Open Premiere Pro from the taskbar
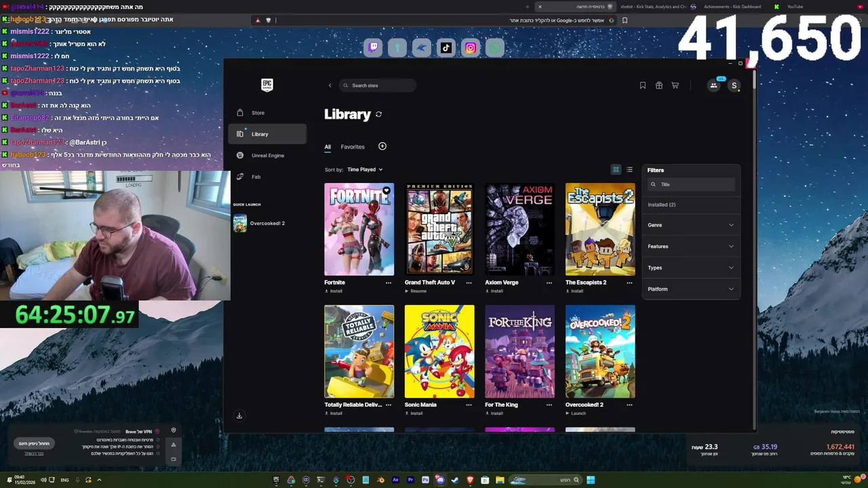Viewport: 868px width, 488px height. 410,480
